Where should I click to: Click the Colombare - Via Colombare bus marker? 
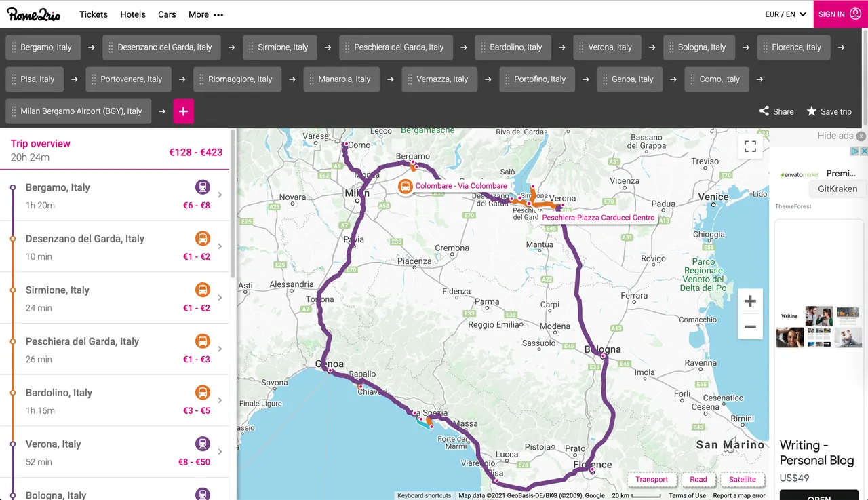coord(406,186)
